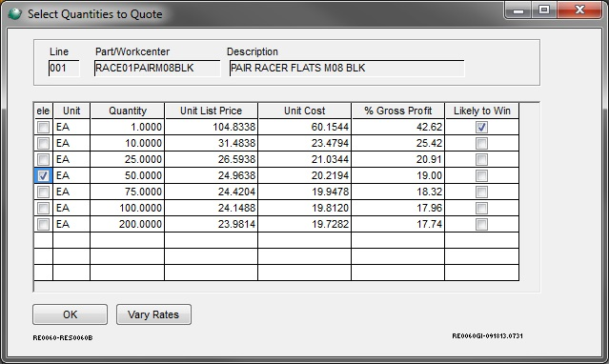The image size is (609, 364).
Task: Click the Likely to Win column header
Action: coord(482,111)
